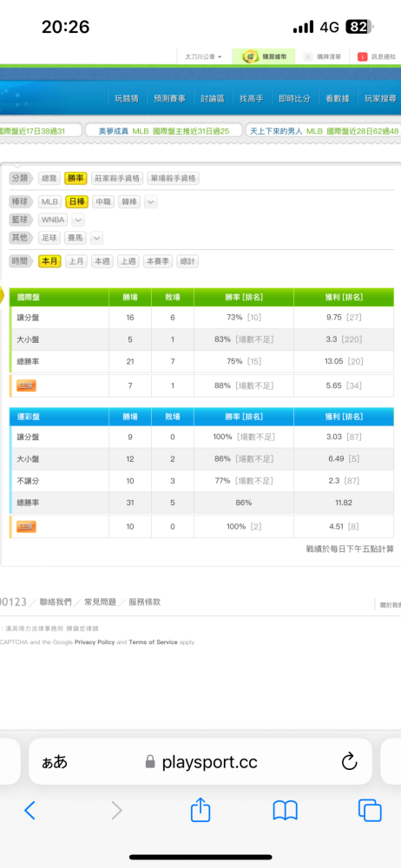Open the Safari tabs overview icon

coord(370,810)
